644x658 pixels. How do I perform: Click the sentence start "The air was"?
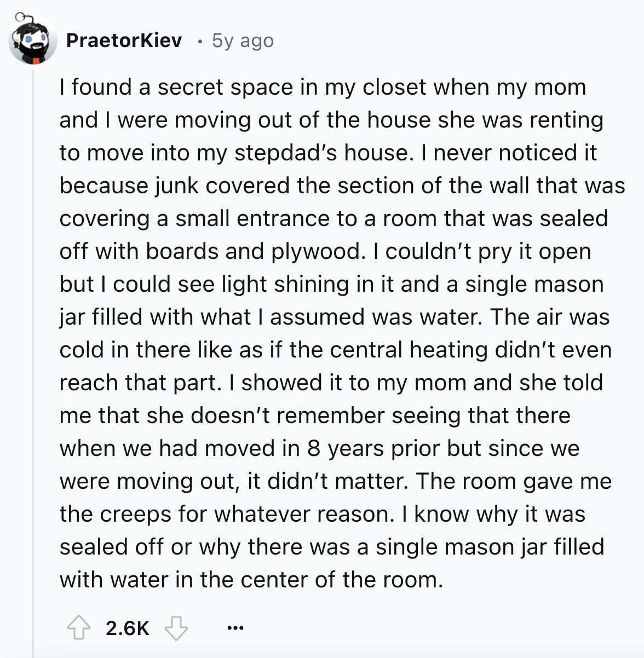click(x=550, y=317)
